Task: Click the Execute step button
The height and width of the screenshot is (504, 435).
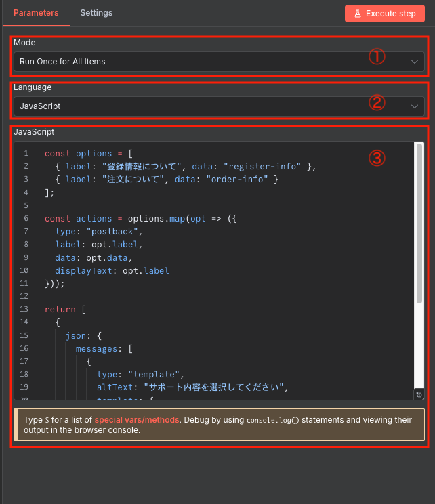Action: click(x=385, y=14)
